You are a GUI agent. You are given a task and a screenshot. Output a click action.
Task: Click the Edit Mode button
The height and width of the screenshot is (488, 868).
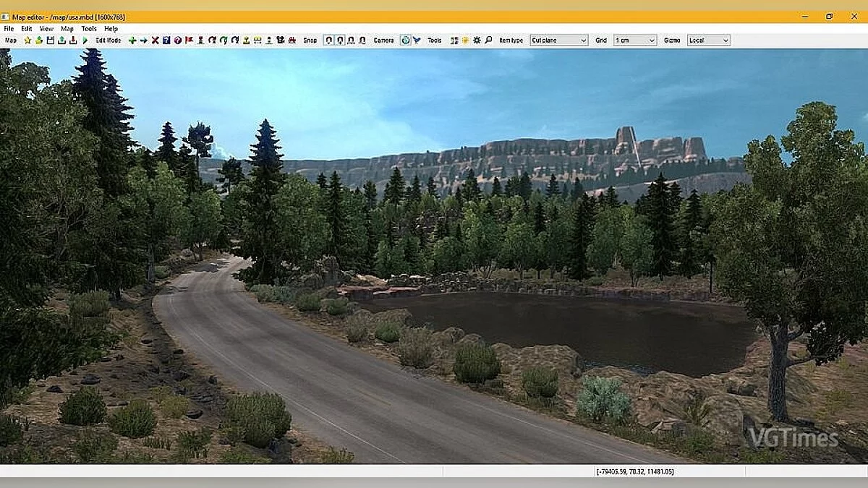click(x=107, y=40)
